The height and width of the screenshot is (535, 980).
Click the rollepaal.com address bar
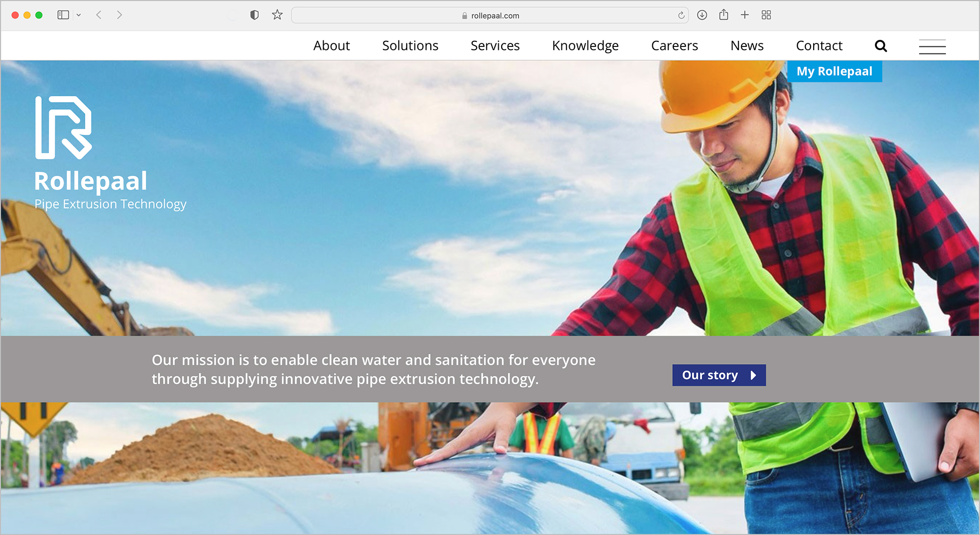[x=489, y=16]
